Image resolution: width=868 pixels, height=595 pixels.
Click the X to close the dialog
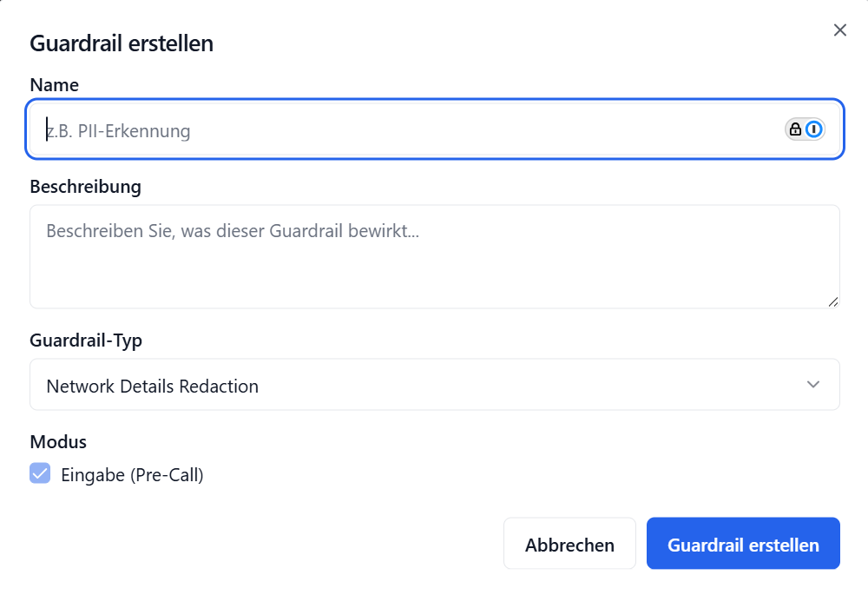839,30
